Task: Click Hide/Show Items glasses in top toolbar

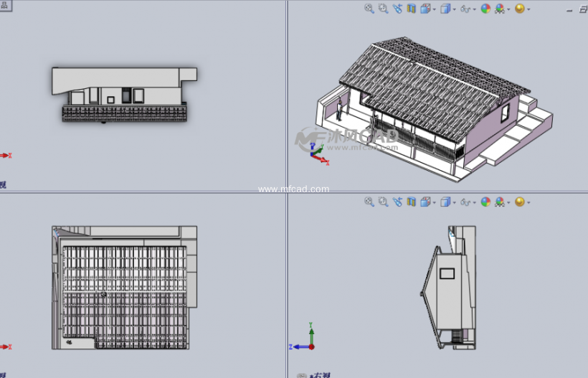Action: 466,9
